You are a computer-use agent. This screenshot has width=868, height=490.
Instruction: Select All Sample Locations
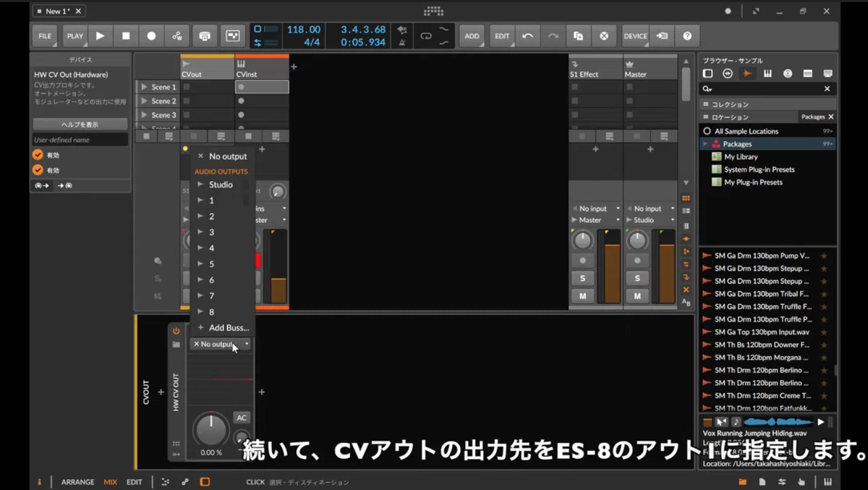pyautogui.click(x=768, y=131)
